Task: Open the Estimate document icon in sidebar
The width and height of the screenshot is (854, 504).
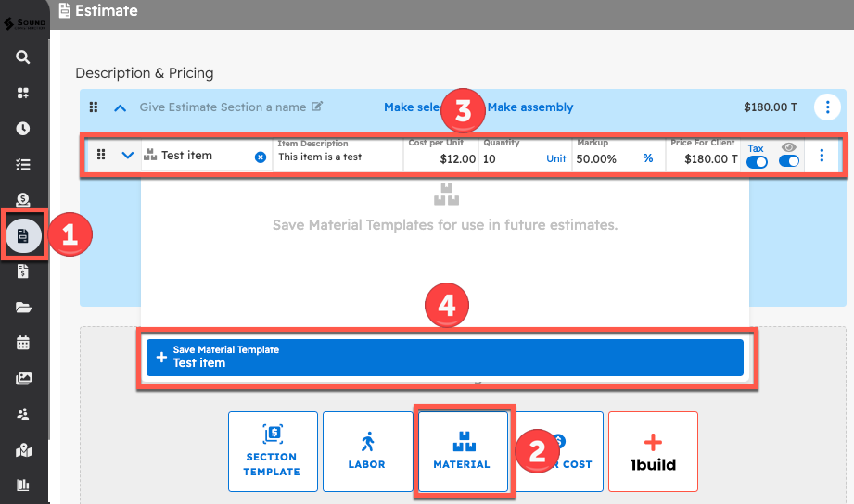Action: coord(23,236)
